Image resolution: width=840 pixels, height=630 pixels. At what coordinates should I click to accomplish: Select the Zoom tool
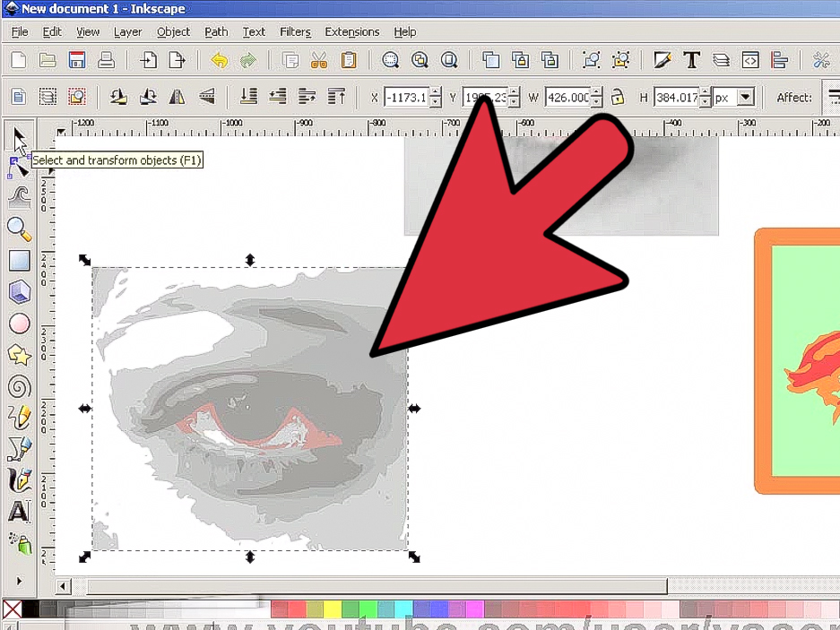point(20,229)
